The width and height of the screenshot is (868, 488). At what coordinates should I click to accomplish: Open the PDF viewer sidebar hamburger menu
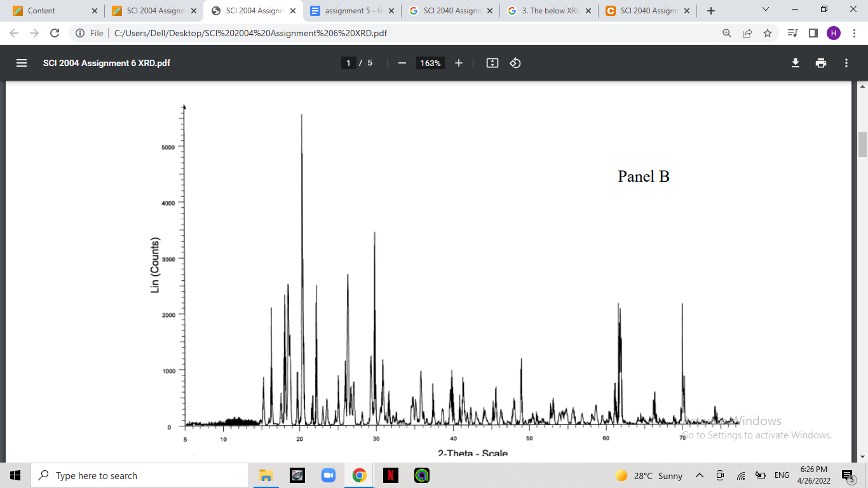tap(22, 63)
